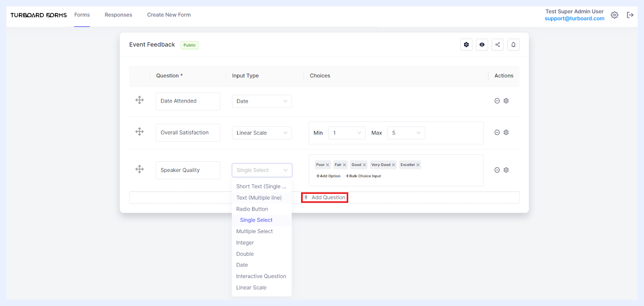Collapse the Single Select input type dropdown

click(262, 170)
